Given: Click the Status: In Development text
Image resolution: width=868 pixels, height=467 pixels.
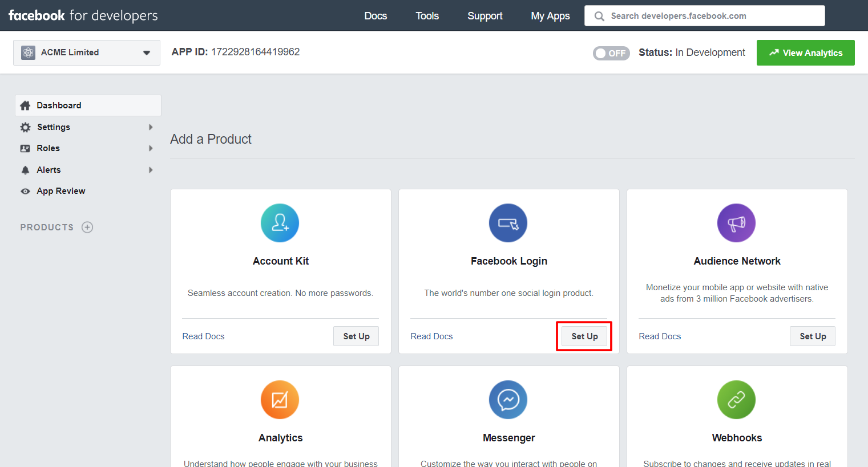Looking at the screenshot, I should [x=692, y=52].
